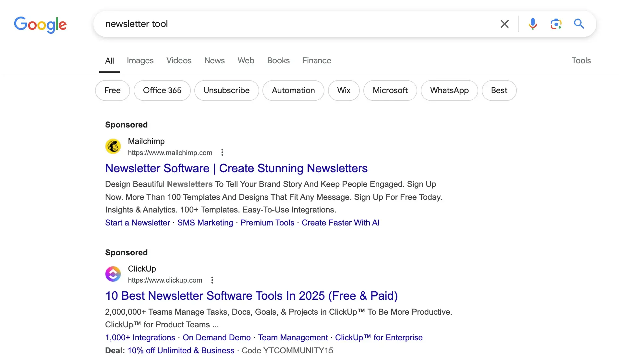Clear the search box with X icon

(504, 24)
